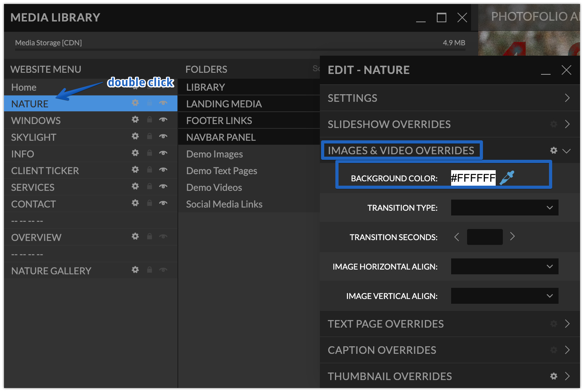Toggle visibility eye for OVERVIEW item
Screen dimensions: 584x392
163,237
